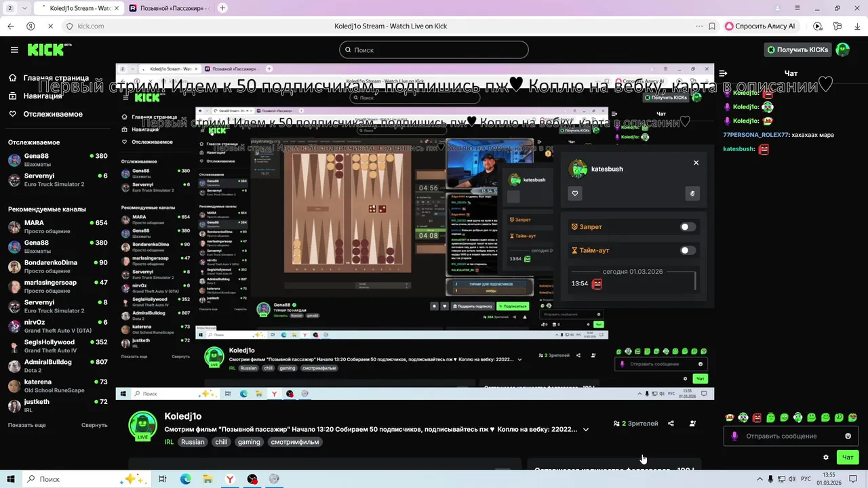
Task: Open BondarenkoDima channel in sidebar
Action: point(58,266)
